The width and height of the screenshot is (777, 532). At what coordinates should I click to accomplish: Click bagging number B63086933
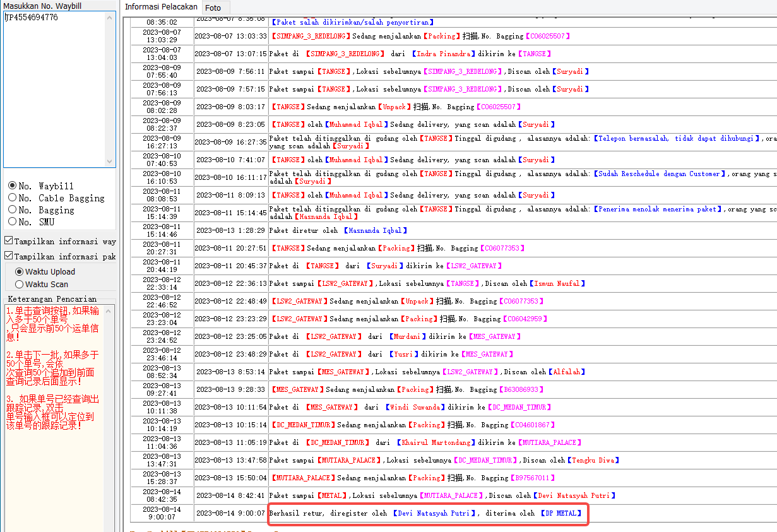pos(521,389)
